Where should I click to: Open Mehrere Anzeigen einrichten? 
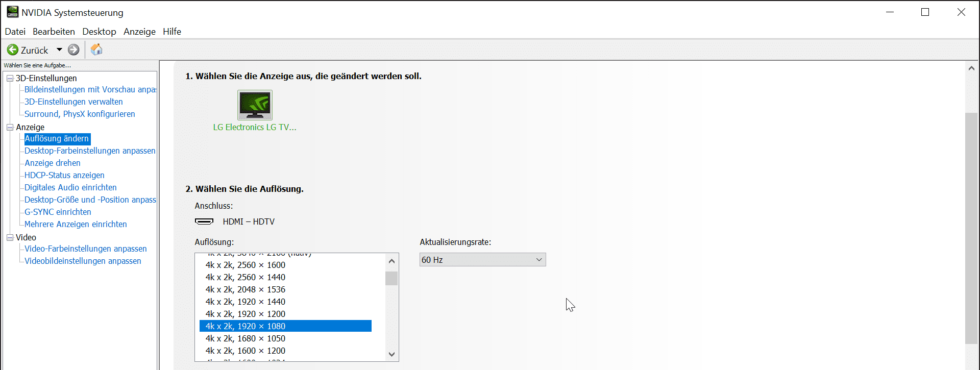point(76,224)
